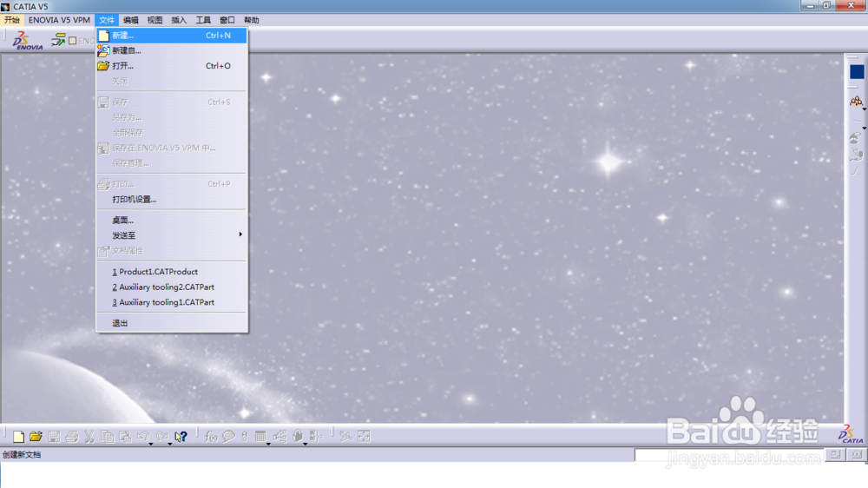Click the people group icon on right toolbar
The image size is (868, 488).
pyautogui.click(x=856, y=101)
